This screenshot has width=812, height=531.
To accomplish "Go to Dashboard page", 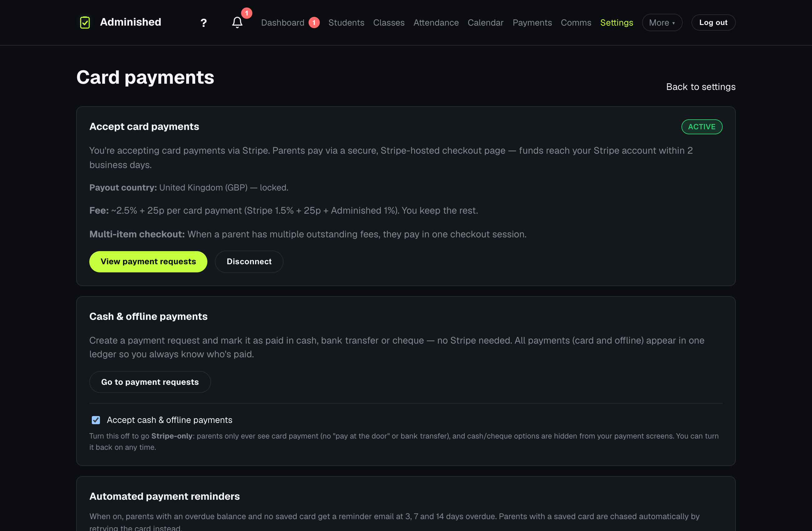I will click(283, 22).
